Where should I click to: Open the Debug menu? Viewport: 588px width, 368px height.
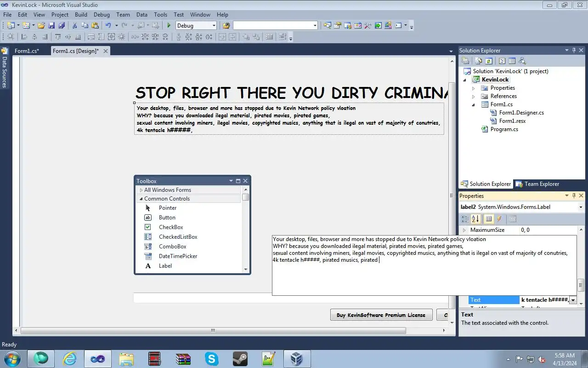coord(102,14)
